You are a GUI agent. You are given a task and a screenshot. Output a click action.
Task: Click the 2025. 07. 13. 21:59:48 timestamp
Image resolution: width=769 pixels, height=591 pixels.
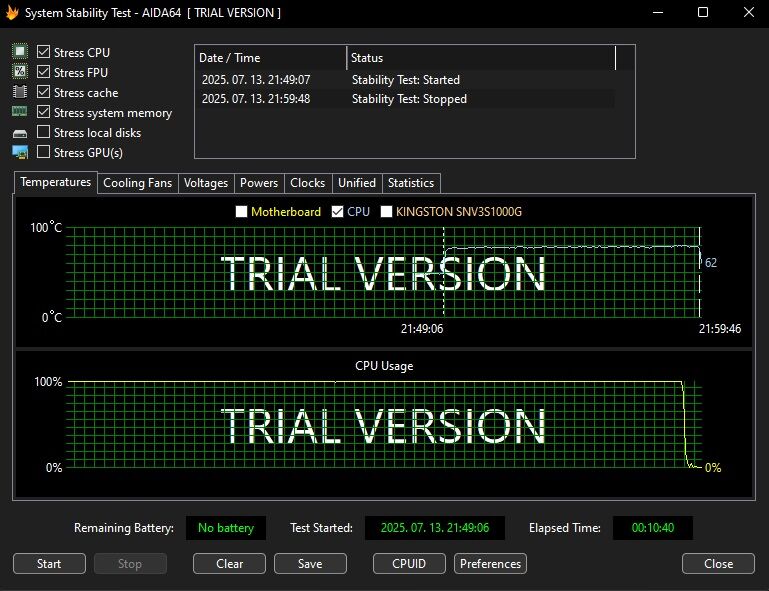(x=256, y=99)
